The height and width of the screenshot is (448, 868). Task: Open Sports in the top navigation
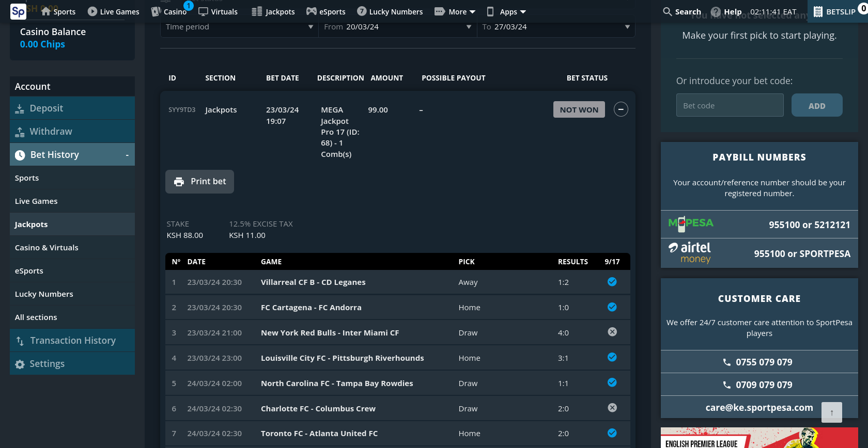pos(58,11)
